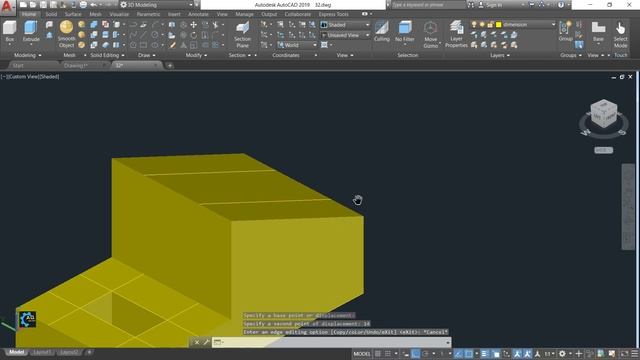Select the Layout1 tab

point(42,352)
